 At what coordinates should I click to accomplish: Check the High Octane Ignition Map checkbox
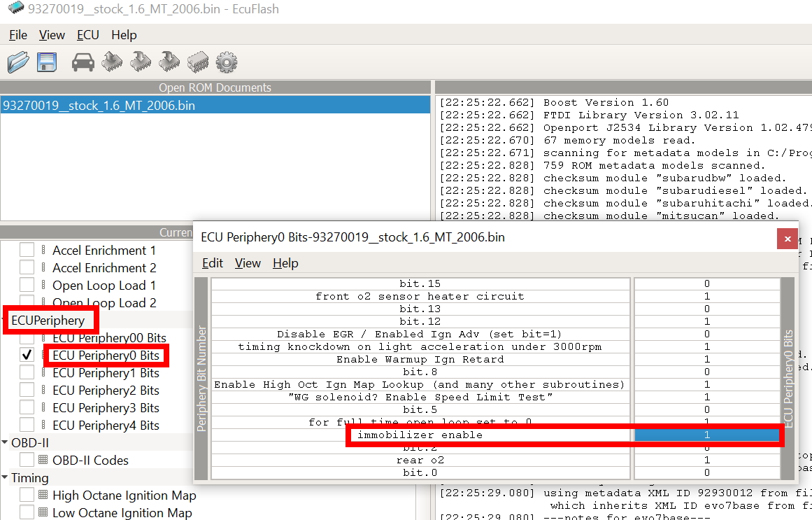[27, 495]
